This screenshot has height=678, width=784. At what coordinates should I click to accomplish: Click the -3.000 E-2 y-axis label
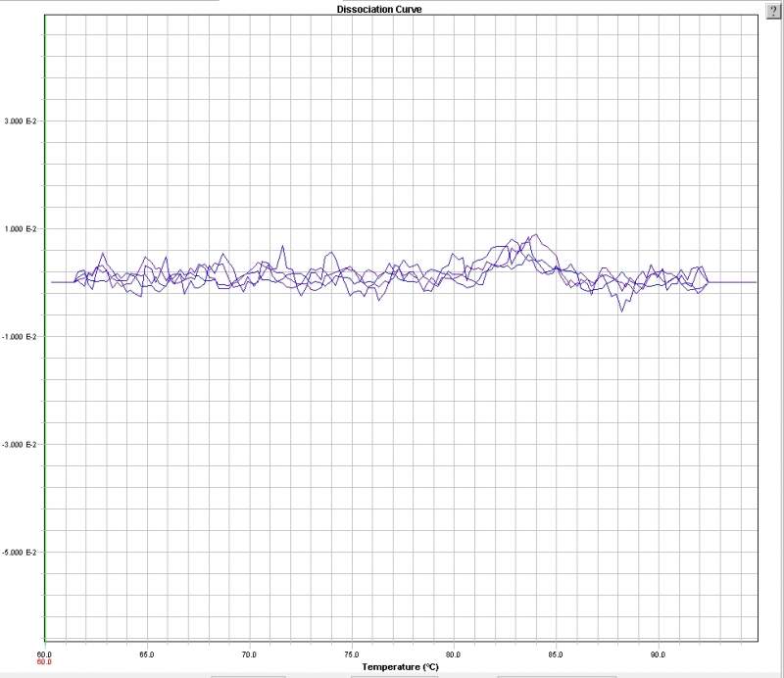(x=20, y=445)
